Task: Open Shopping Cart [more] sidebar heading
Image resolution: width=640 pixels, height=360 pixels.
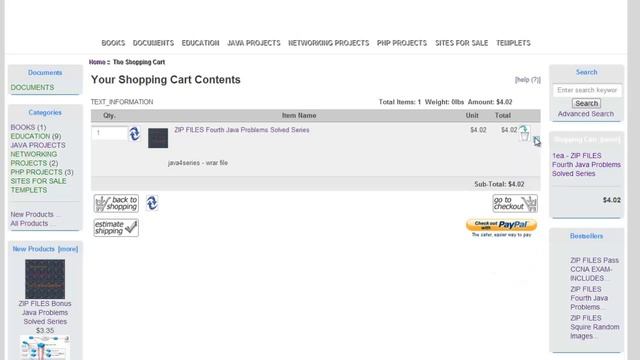Action: click(587, 140)
